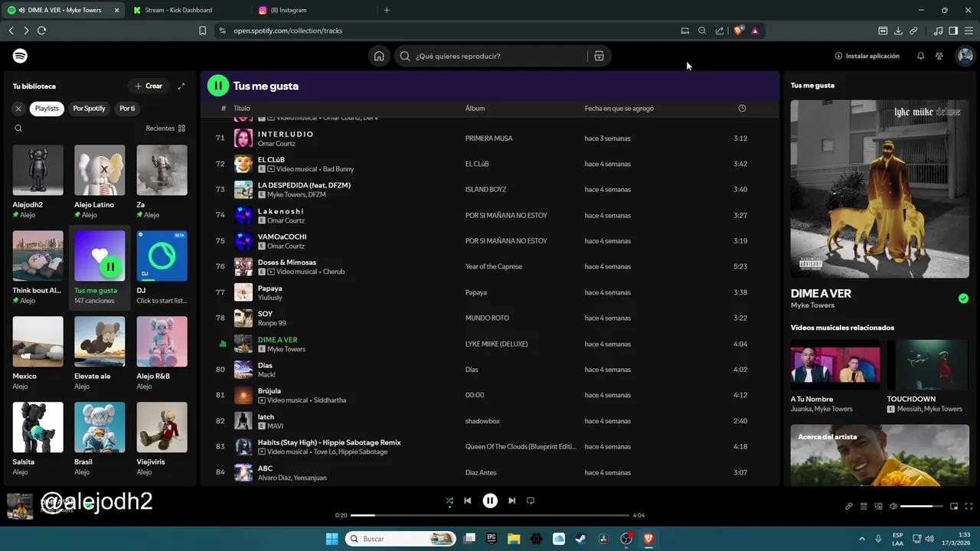Viewport: 980px width, 551px height.
Task: Toggle the Por Spotify filter chip
Action: [89, 109]
